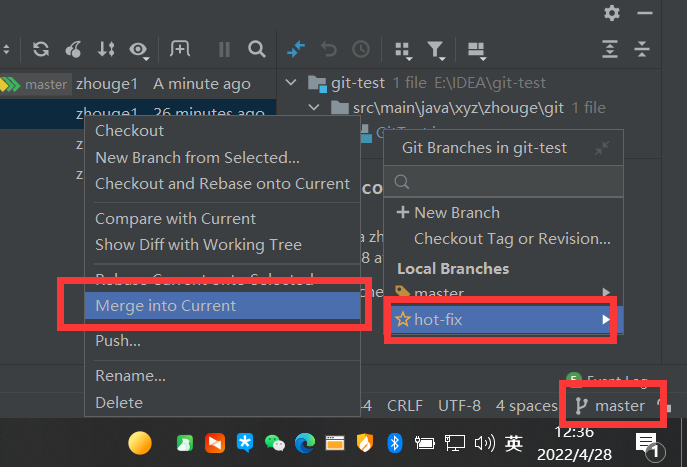Select Rename... in the context menu
The image size is (687, 467).
pos(222,376)
